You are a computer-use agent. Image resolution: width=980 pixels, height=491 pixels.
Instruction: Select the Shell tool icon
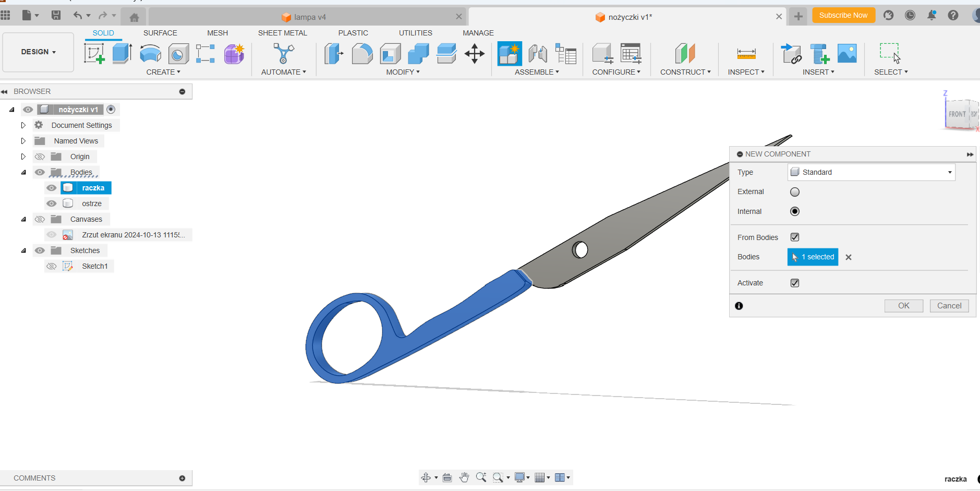pyautogui.click(x=390, y=54)
